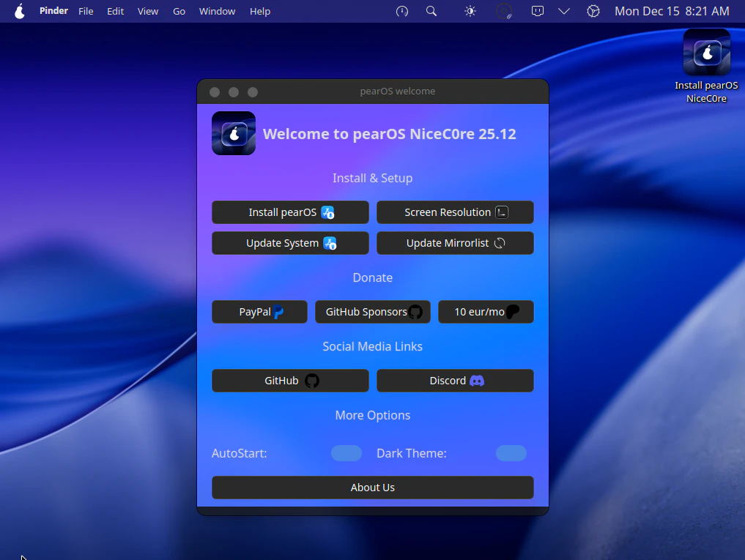This screenshot has height=560, width=745.
Task: Click the Welcome to pearOS NiceC0re 25.12 heading
Action: pos(390,134)
